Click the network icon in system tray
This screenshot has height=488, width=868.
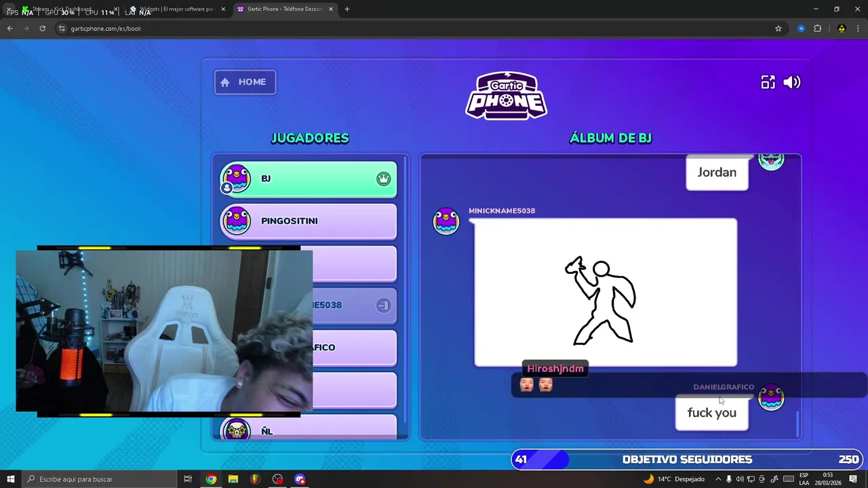[751, 479]
